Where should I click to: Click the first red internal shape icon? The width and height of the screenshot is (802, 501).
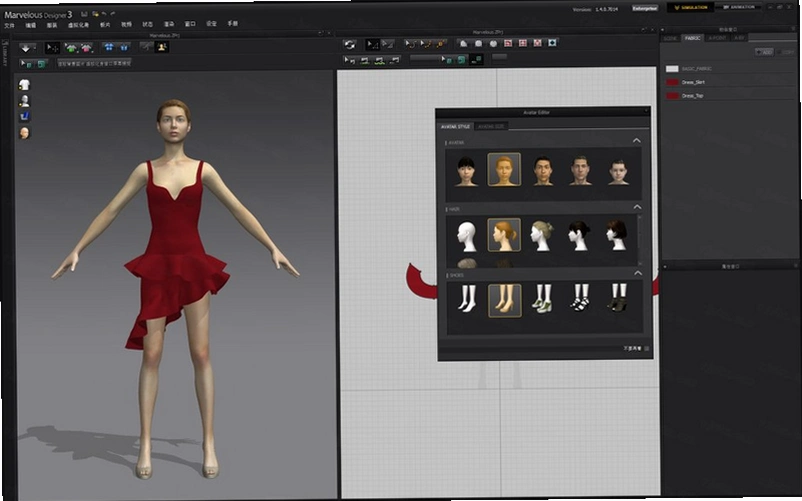tap(508, 43)
